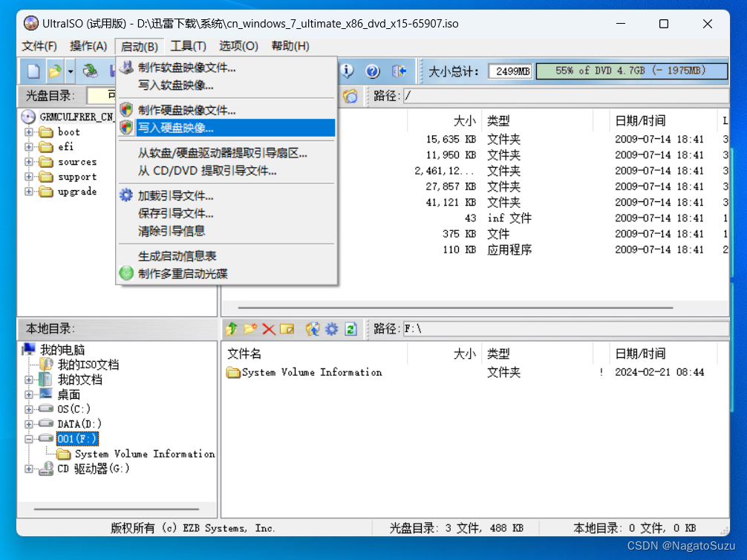Click the shield icon of 制作硬盘映像文件
This screenshot has width=747, height=560.
[126, 110]
